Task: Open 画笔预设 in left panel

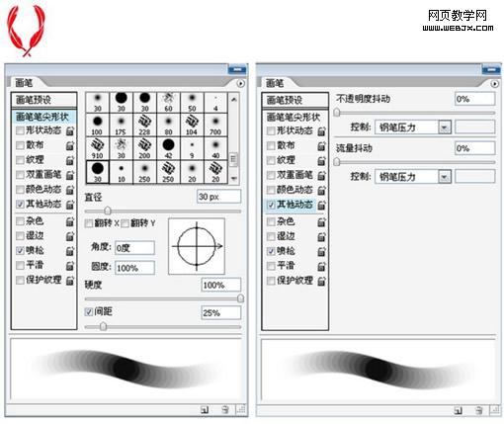Action: [x=43, y=100]
